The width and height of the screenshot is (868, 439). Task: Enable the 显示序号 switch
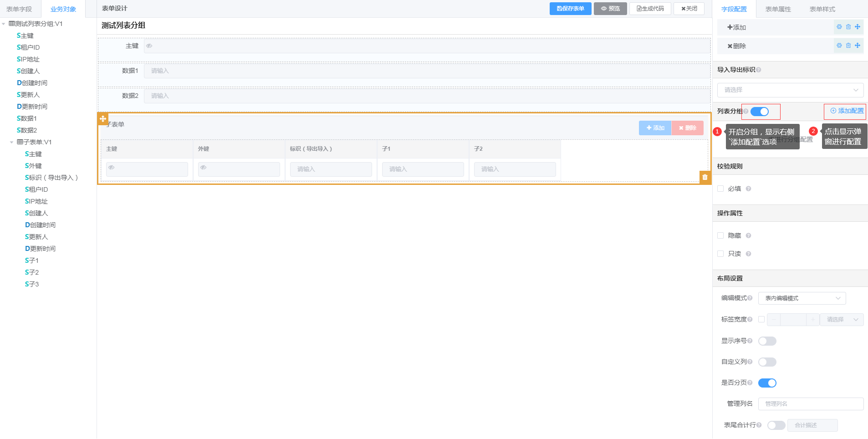pos(767,341)
